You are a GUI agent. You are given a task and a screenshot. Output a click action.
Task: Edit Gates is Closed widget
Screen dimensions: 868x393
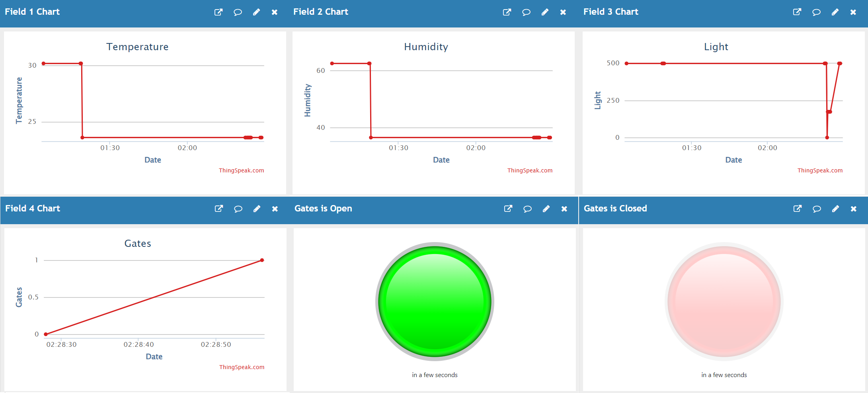[835, 209]
